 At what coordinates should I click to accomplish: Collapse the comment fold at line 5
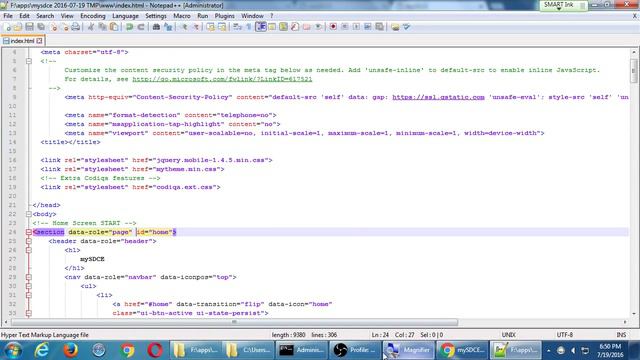[29, 61]
